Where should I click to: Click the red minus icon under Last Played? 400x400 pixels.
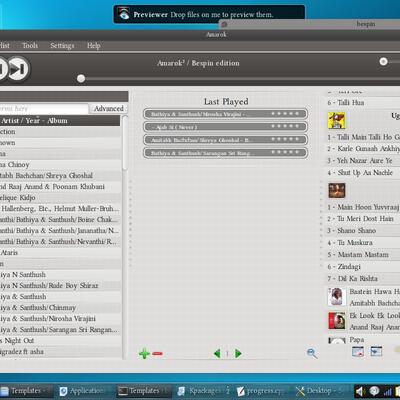[157, 353]
